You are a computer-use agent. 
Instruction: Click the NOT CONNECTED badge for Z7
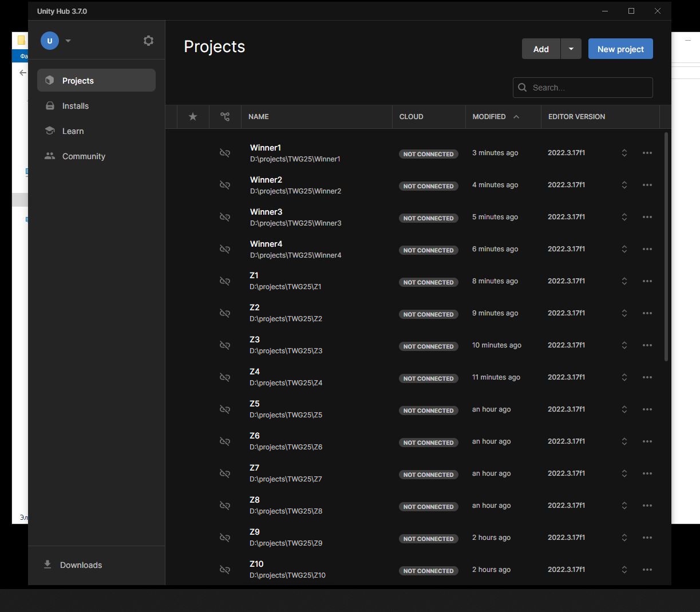[x=429, y=475]
